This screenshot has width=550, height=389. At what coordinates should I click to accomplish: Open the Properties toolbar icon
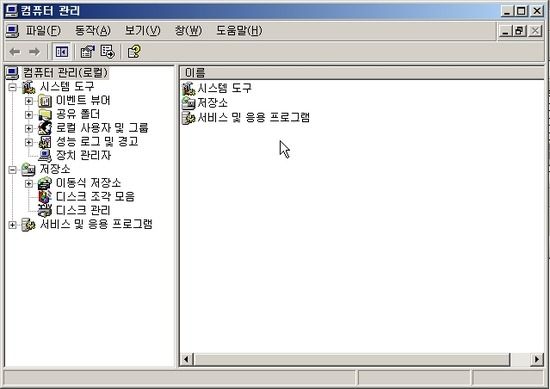[x=87, y=52]
